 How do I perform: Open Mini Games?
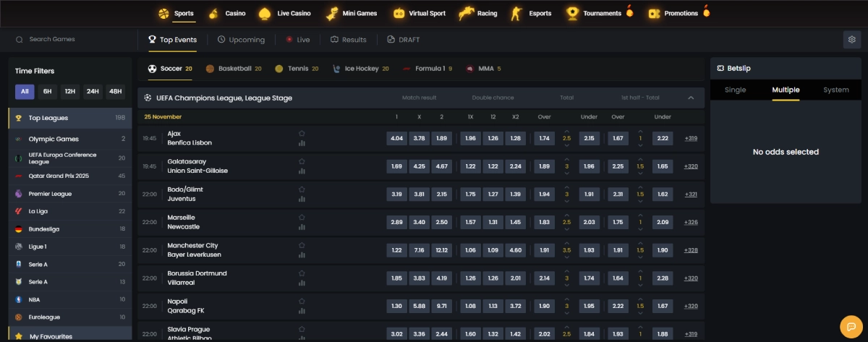(x=351, y=13)
